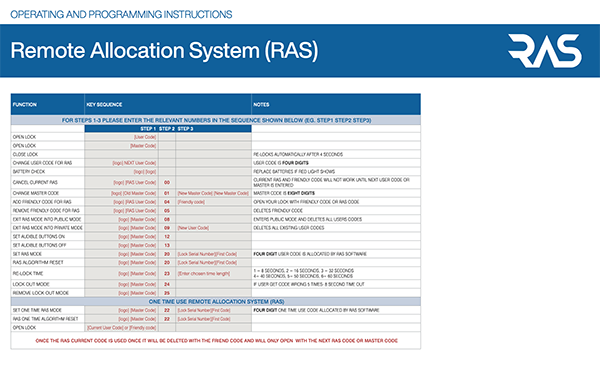Click the note 'User code is FOUR DIGITS'
The image size is (600, 369).
281,163
